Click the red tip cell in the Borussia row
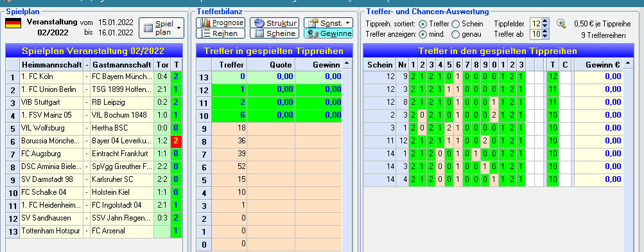Viewport: 644px width, 252px height. (176, 141)
